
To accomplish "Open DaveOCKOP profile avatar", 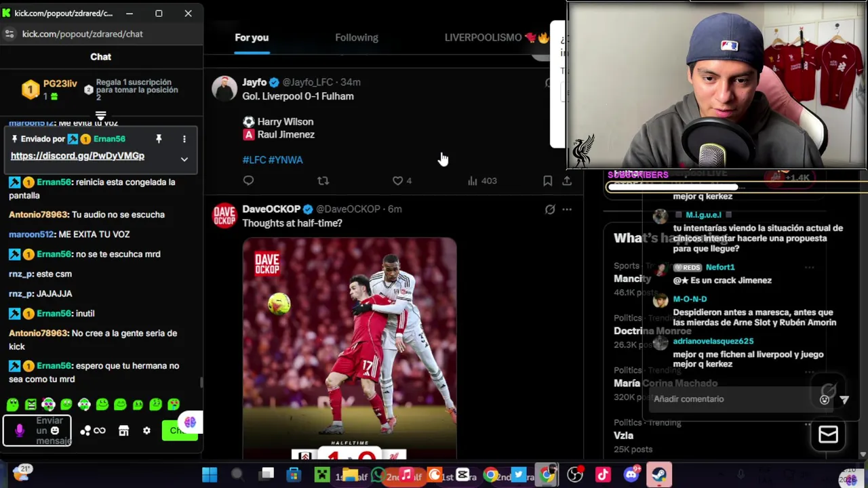I will (x=224, y=216).
